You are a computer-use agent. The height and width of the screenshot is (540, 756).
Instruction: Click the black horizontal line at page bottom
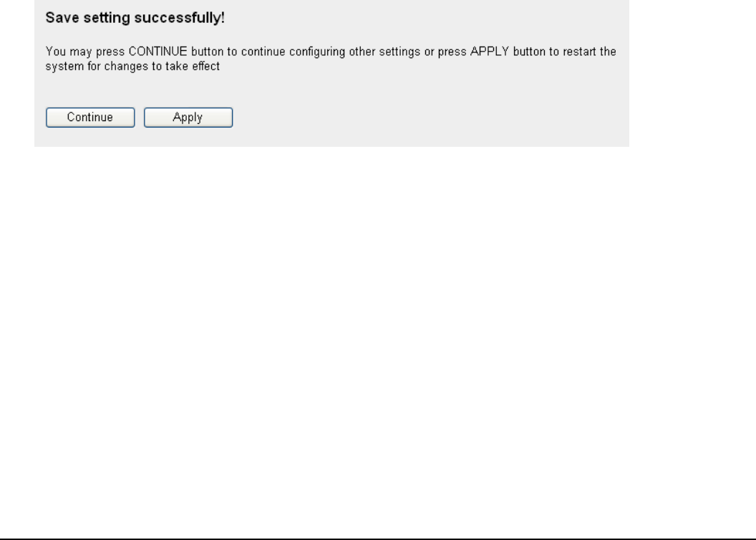click(378, 539)
